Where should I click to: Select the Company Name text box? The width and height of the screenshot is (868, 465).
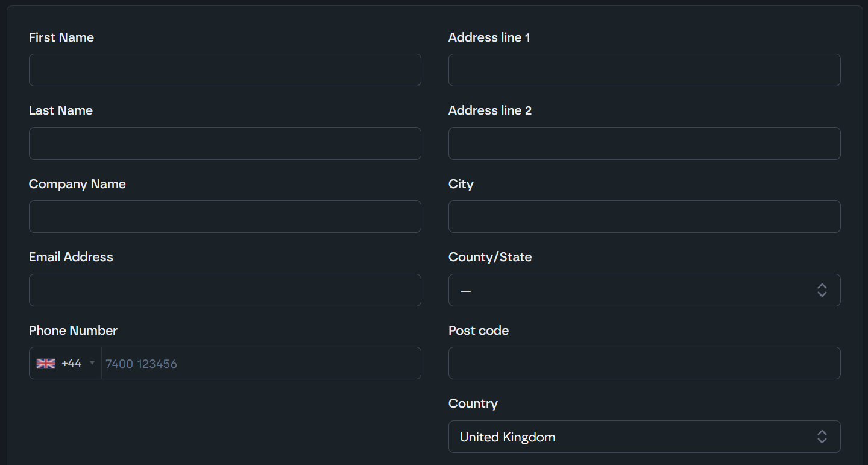pyautogui.click(x=225, y=217)
